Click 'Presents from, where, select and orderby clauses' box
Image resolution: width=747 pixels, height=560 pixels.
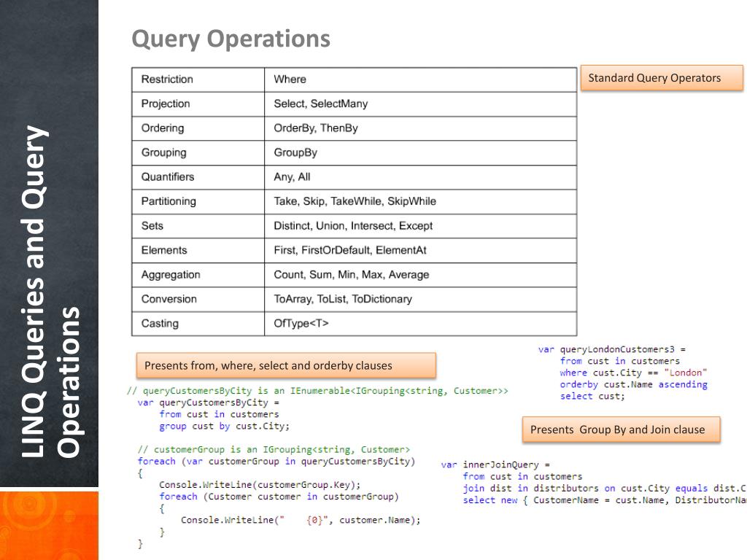286,366
